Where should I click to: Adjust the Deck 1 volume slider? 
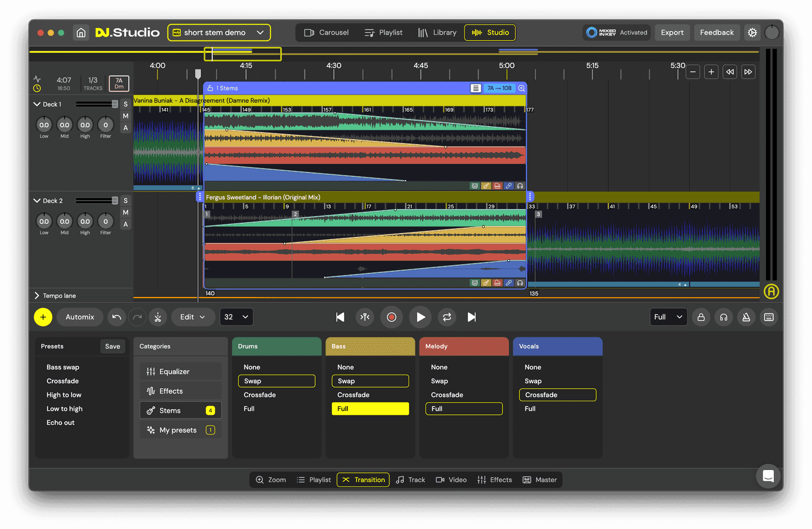coord(114,104)
